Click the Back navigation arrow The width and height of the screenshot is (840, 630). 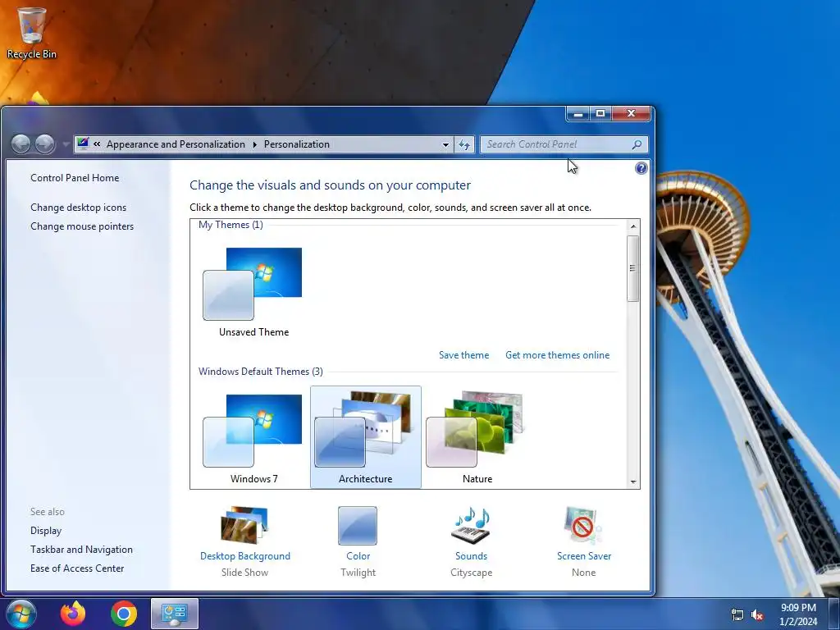click(x=21, y=144)
